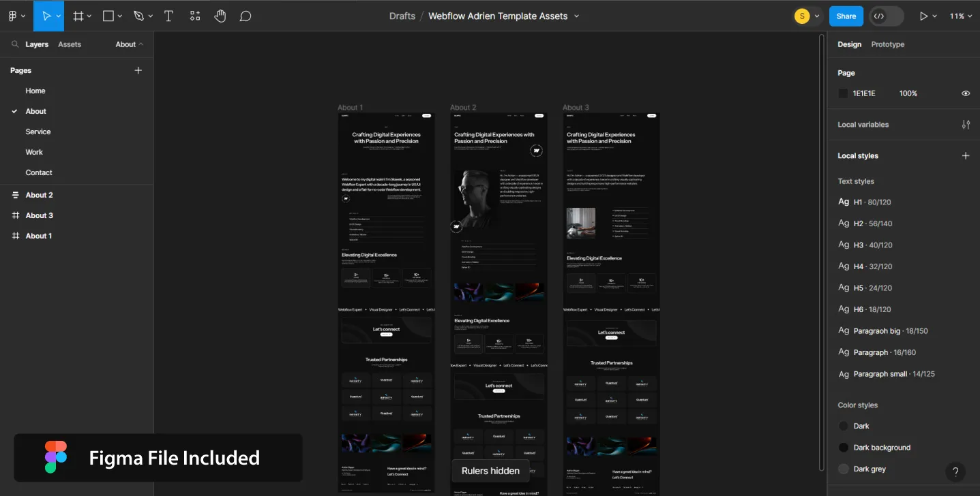The height and width of the screenshot is (496, 980).
Task: Collapse the About pages list
Action: [130, 44]
